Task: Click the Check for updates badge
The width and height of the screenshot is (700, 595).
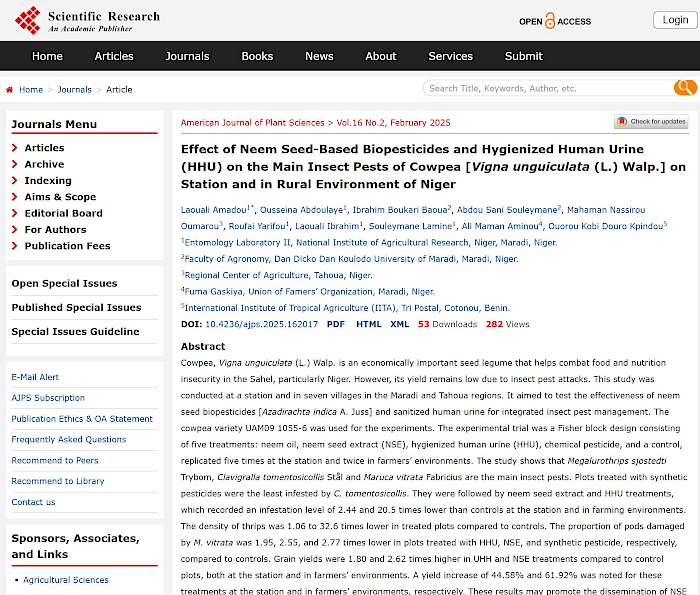Action: [x=651, y=122]
